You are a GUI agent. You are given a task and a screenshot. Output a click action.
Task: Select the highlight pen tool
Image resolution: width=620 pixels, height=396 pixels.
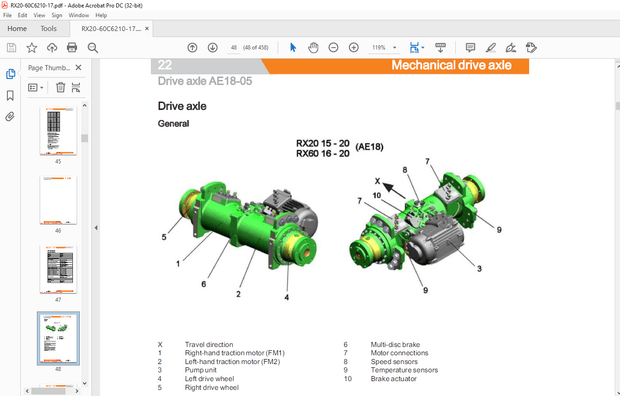coord(491,48)
